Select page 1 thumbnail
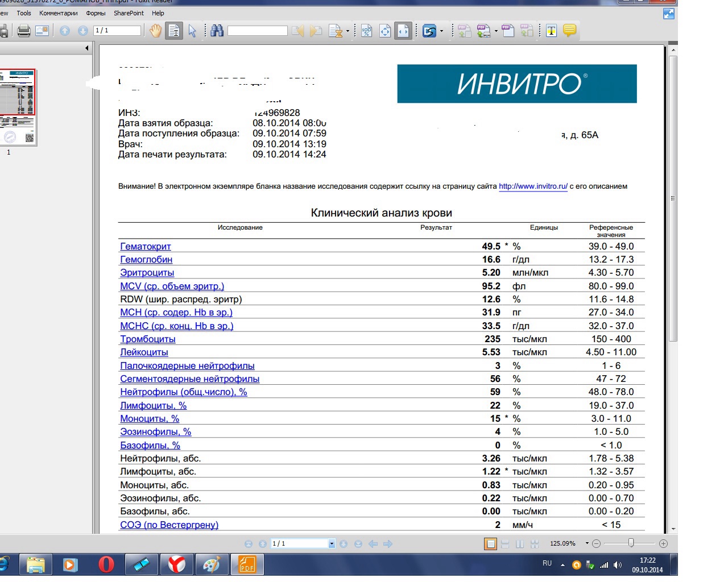This screenshot has width=728, height=582. (x=19, y=107)
